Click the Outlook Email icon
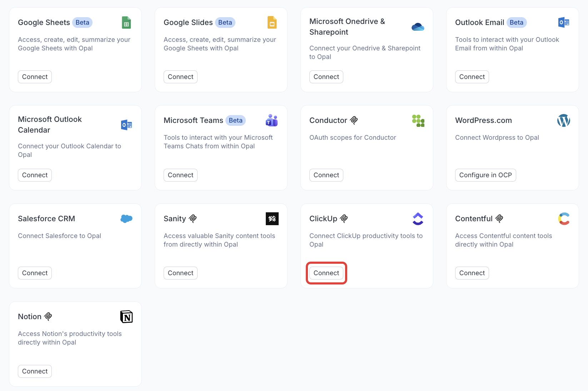The width and height of the screenshot is (588, 391). 563,23
